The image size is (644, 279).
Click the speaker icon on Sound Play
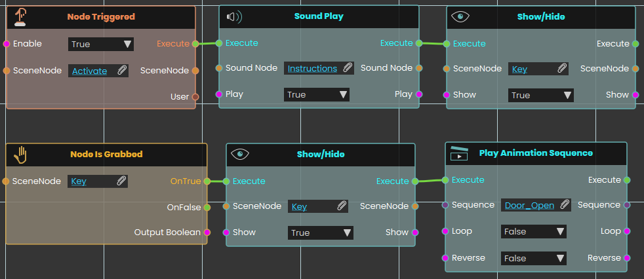click(x=235, y=17)
